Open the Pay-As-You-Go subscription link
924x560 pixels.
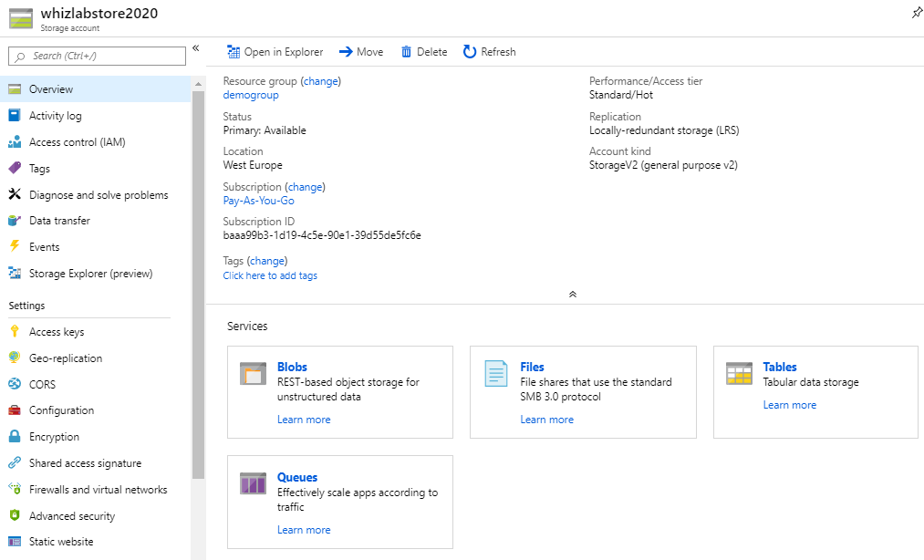[258, 201]
